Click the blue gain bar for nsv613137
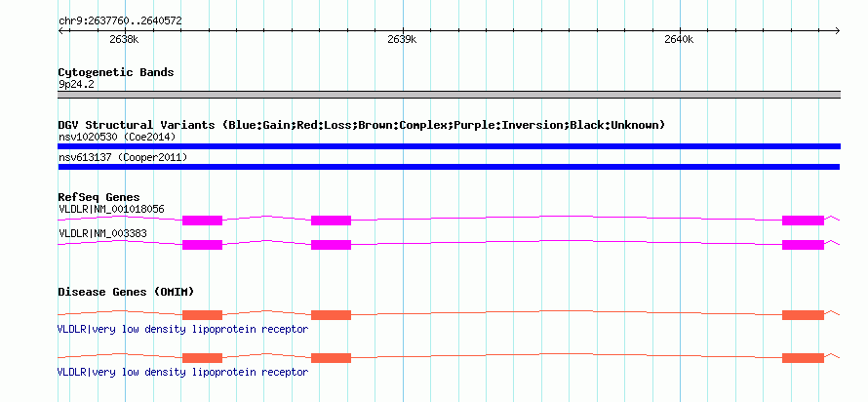Screen dimensions: 868x402 pos(449,167)
